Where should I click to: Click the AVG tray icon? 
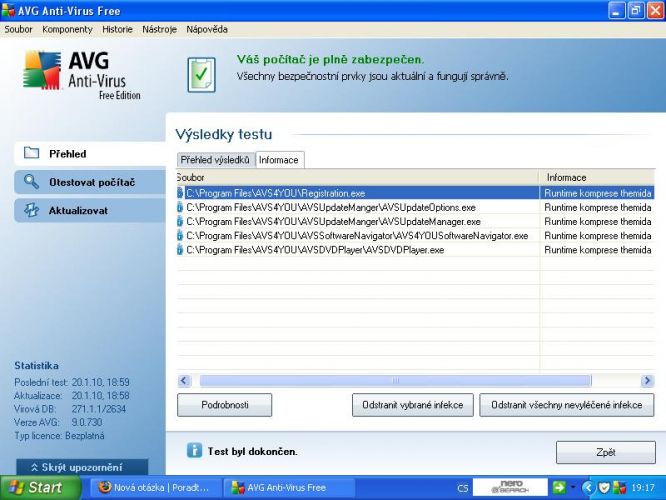click(x=620, y=488)
